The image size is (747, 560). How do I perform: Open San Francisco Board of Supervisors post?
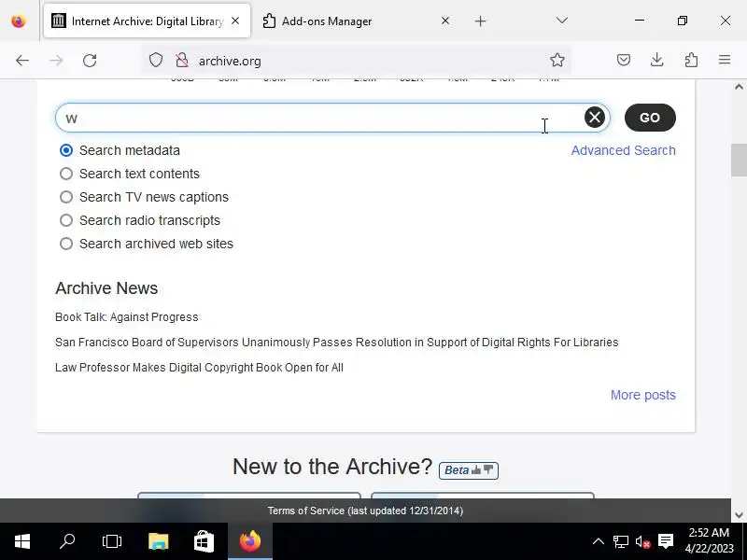336,343
